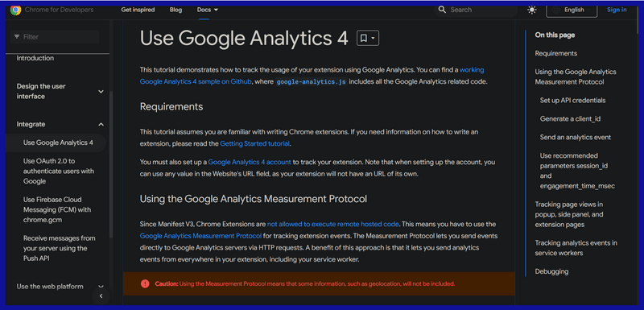
Task: Jump to Tracking analytics events in service workers
Action: [576, 248]
